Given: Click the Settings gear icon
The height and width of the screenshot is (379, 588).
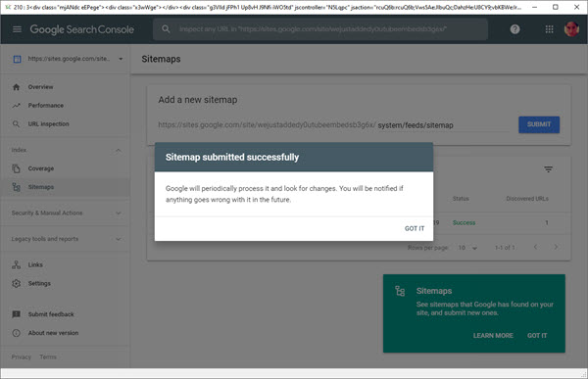Looking at the screenshot, I should pyautogui.click(x=16, y=283).
